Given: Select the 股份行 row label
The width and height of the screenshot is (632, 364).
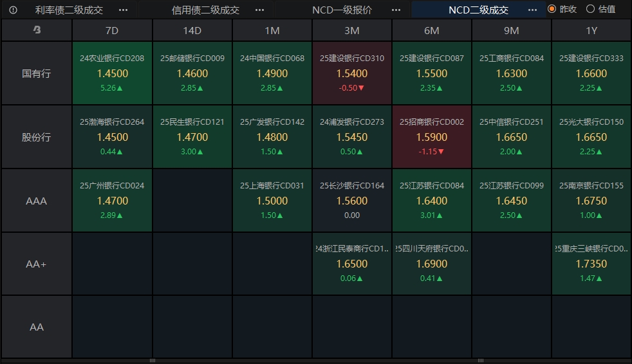Looking at the screenshot, I should [x=37, y=137].
